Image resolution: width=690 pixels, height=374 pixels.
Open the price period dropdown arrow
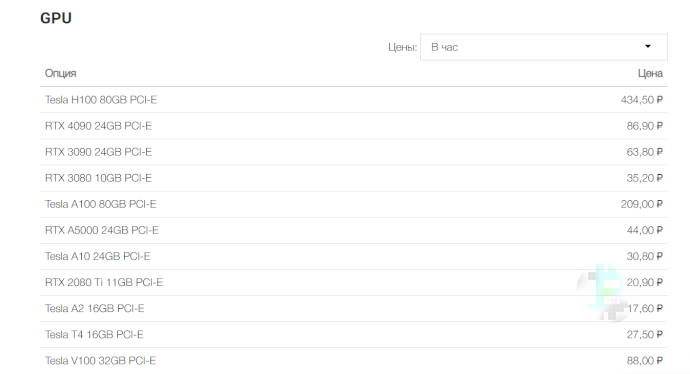(648, 46)
